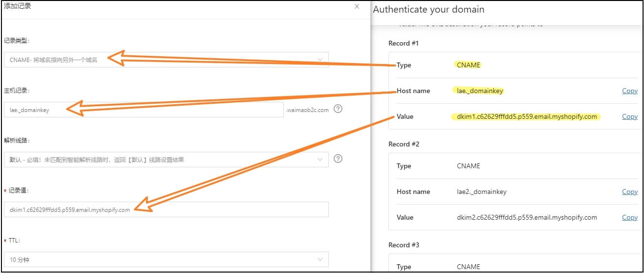Click the 添加记录 dialog title
The image size is (644, 273).
point(17,6)
